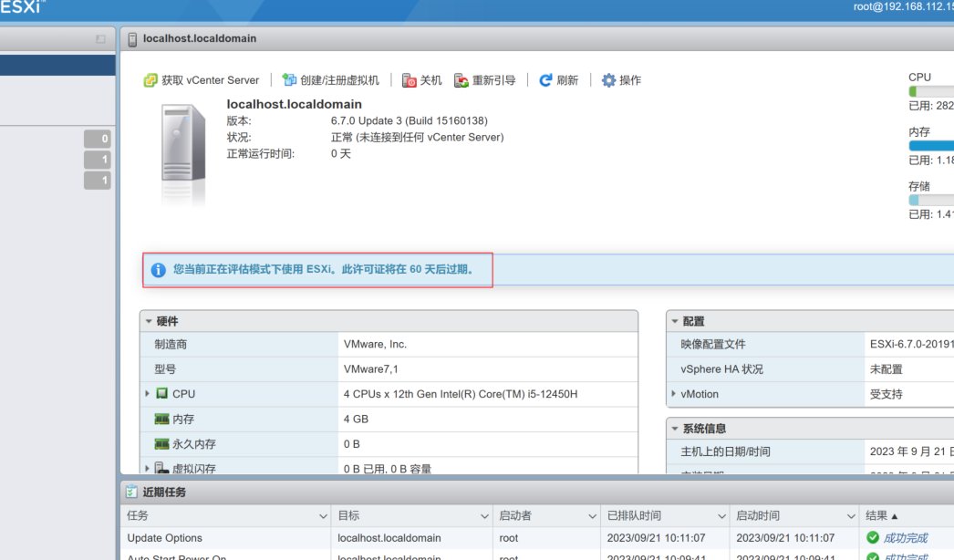The image size is (954, 560).
Task: Click the storage (存储) usage bar
Action: pyautogui.click(x=931, y=200)
